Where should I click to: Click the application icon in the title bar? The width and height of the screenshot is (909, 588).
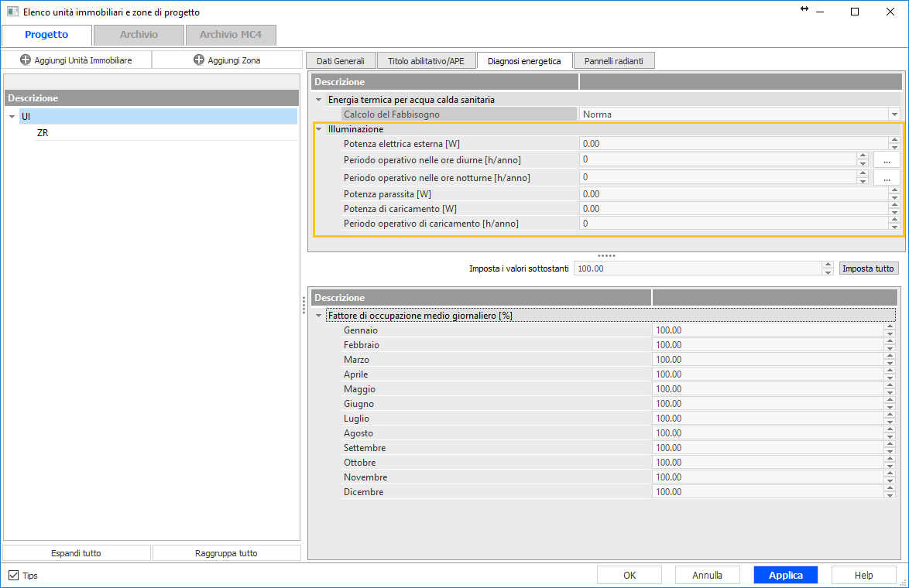click(12, 12)
